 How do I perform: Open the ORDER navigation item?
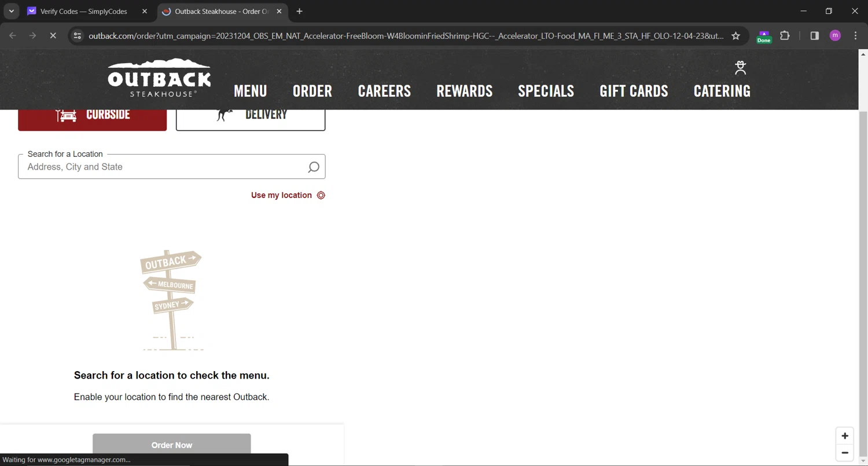tap(312, 91)
